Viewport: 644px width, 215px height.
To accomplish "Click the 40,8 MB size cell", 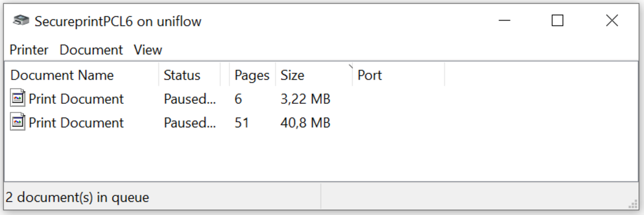I will click(x=305, y=122).
